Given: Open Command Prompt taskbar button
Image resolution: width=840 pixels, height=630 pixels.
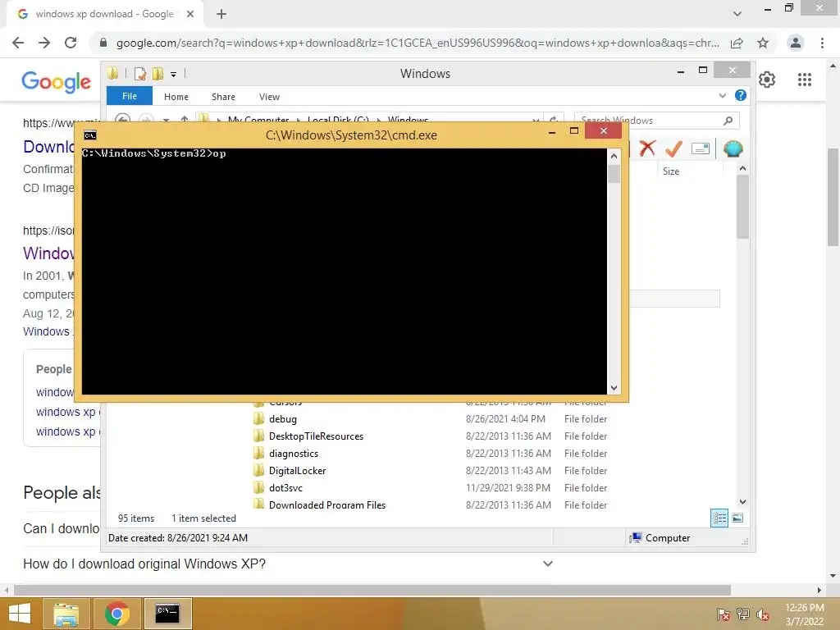Looking at the screenshot, I should click(x=167, y=614).
